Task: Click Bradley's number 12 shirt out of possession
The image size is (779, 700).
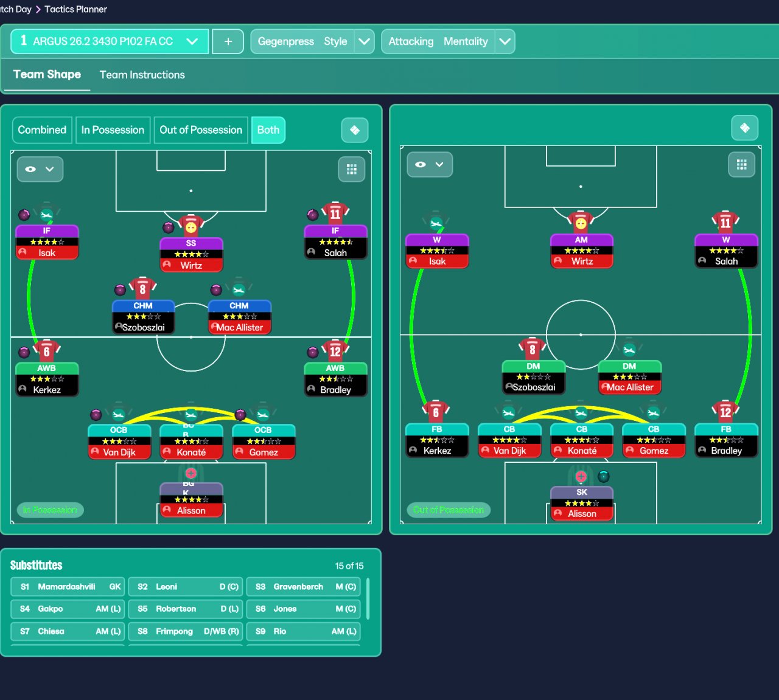Action: coord(725,412)
